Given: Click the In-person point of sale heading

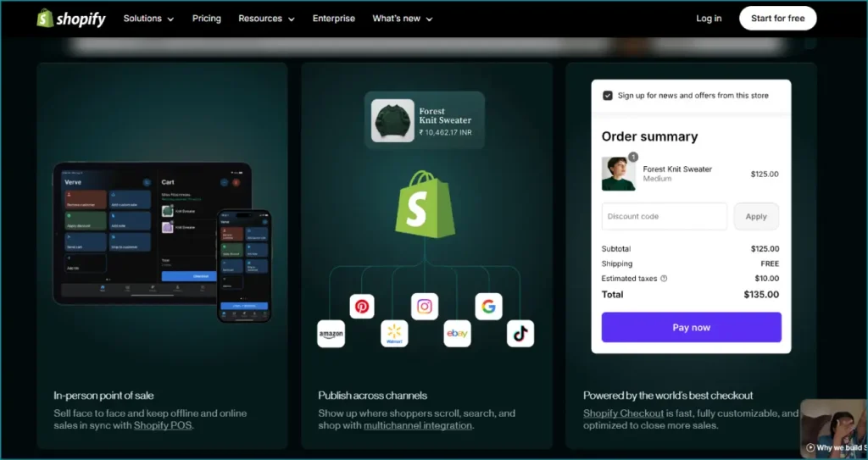Looking at the screenshot, I should 103,396.
